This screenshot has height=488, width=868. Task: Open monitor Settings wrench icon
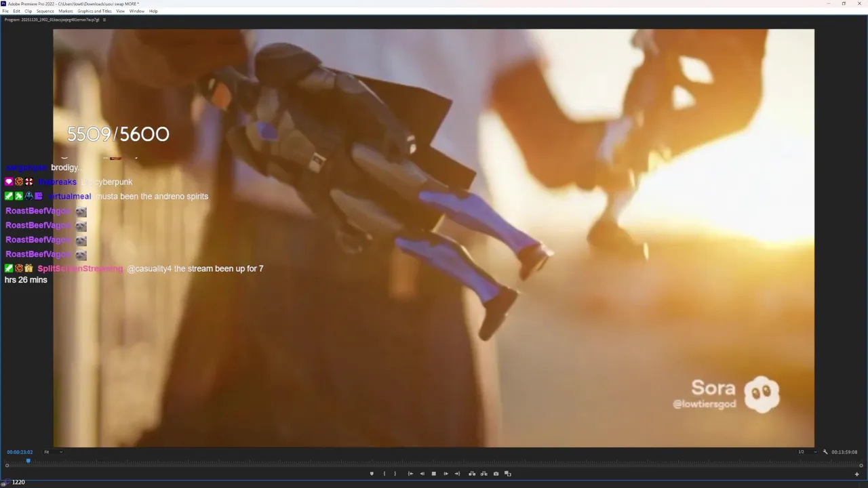pos(825,452)
